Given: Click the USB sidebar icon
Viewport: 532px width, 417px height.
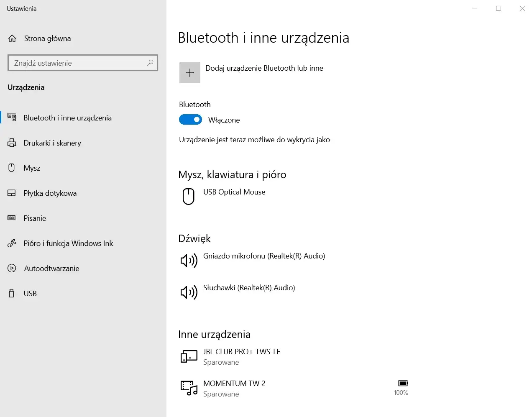Looking at the screenshot, I should [x=11, y=293].
